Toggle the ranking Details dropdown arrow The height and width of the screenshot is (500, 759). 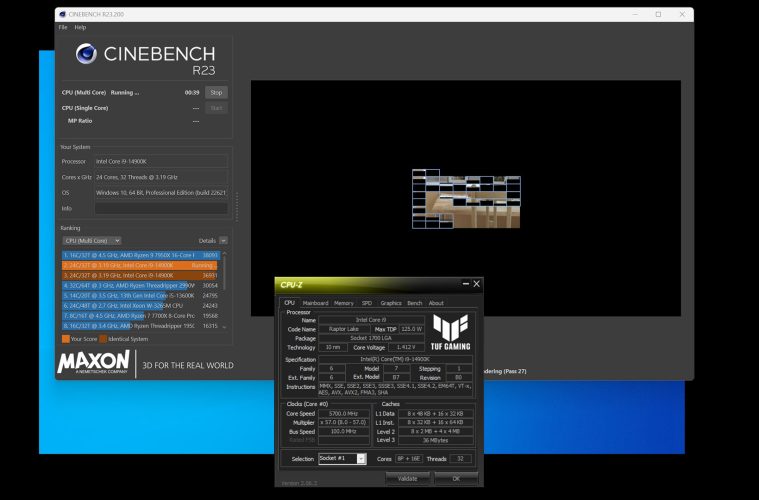[x=223, y=241]
